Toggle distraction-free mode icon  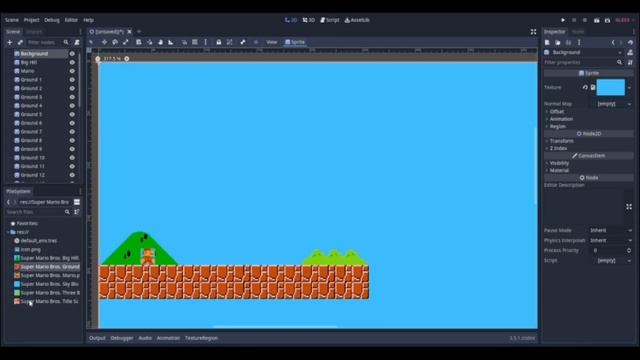[x=533, y=31]
